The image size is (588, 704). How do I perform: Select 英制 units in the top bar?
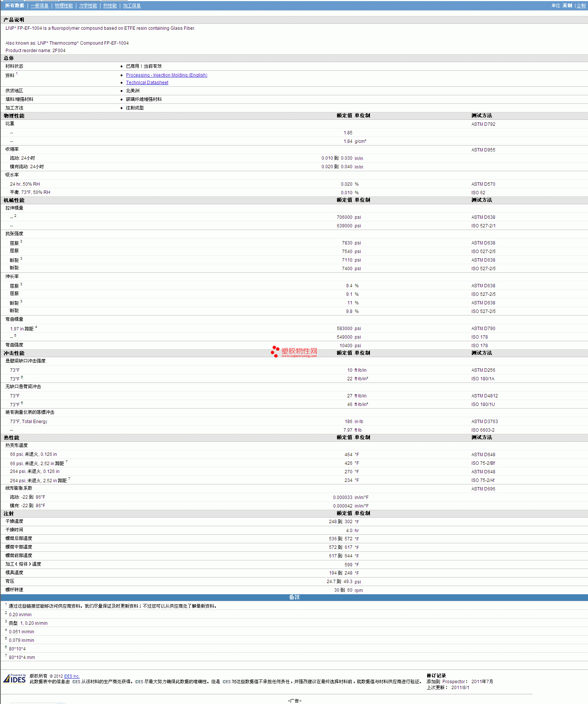coord(567,6)
